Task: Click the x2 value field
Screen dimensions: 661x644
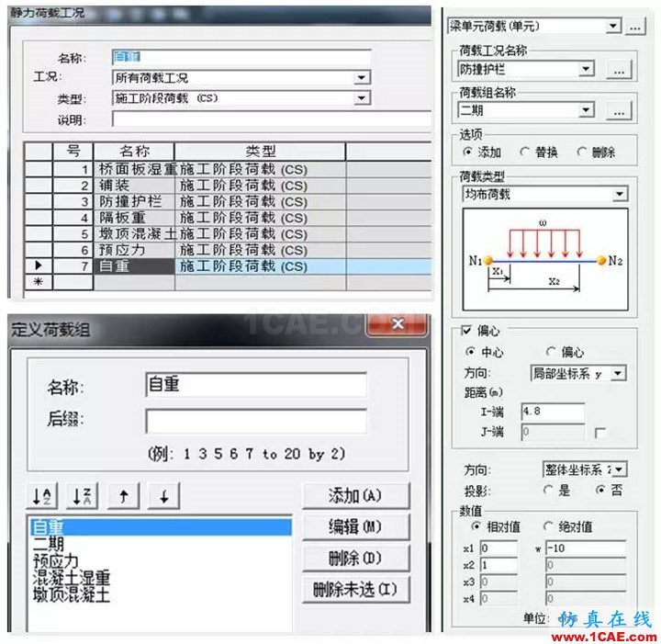Action: [499, 565]
